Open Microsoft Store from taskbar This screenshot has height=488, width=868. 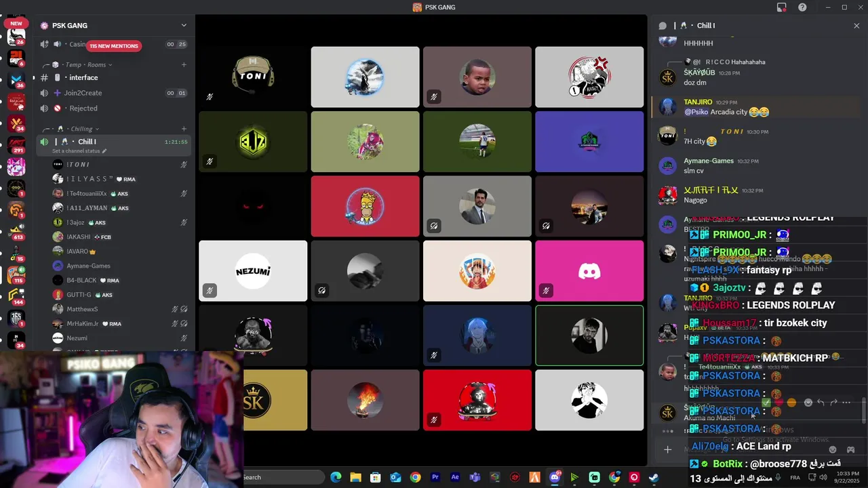click(375, 477)
